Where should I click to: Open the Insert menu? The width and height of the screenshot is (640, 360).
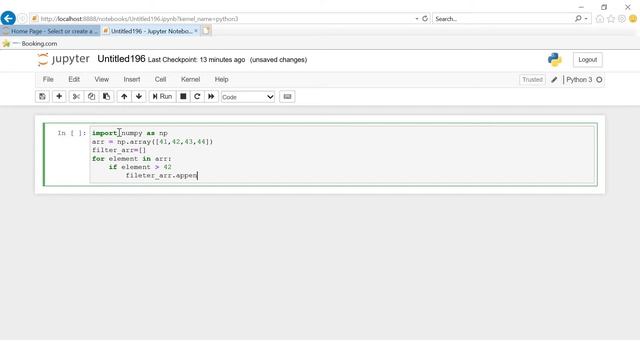pyautogui.click(x=132, y=80)
